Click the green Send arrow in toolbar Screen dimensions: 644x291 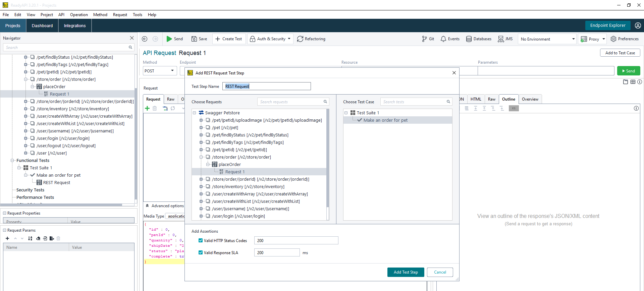click(169, 39)
